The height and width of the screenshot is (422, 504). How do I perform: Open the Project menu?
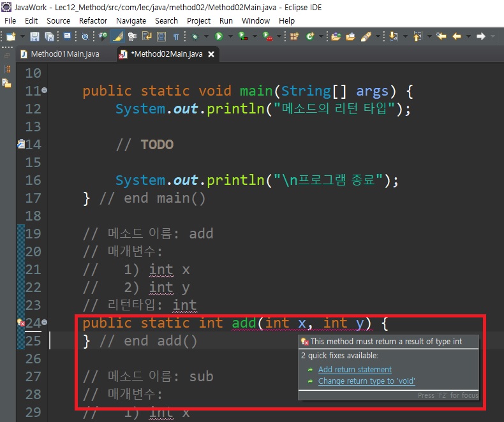click(198, 21)
